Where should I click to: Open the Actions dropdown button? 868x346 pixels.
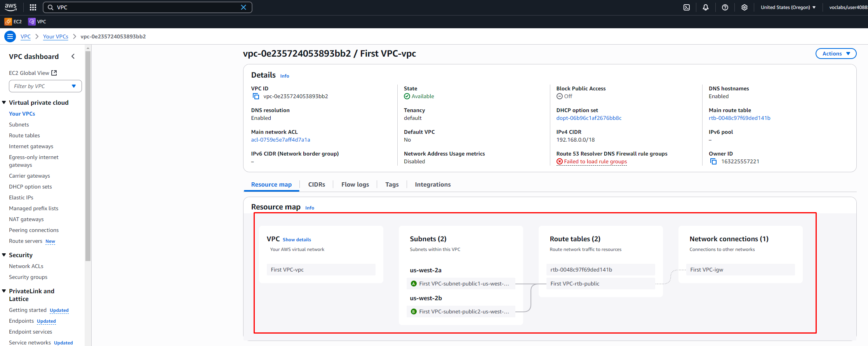click(836, 54)
